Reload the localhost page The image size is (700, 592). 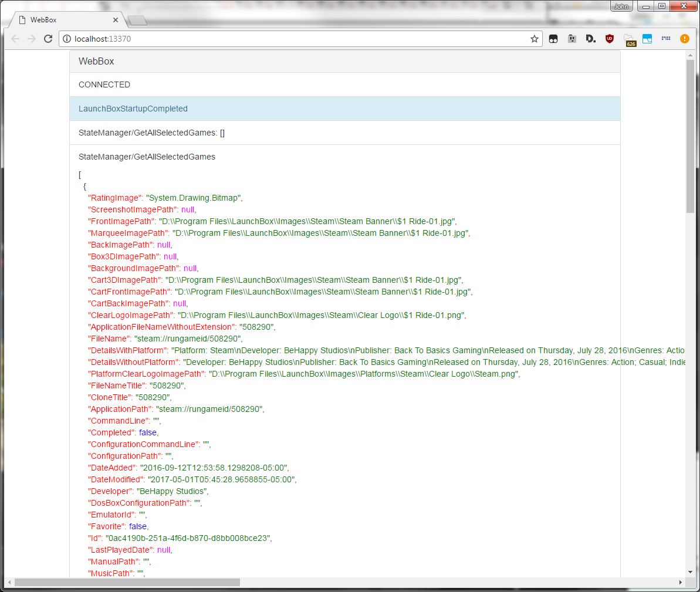[x=48, y=39]
